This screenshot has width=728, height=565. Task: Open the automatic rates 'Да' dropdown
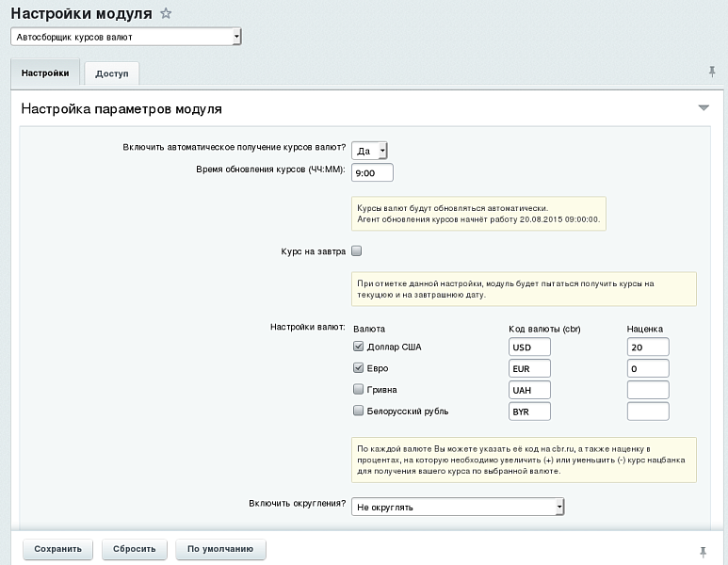pos(369,151)
